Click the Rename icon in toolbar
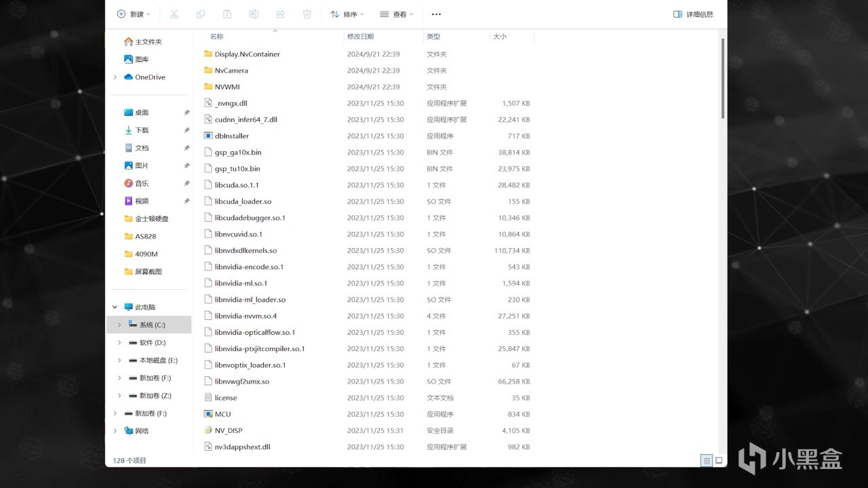 tap(254, 14)
